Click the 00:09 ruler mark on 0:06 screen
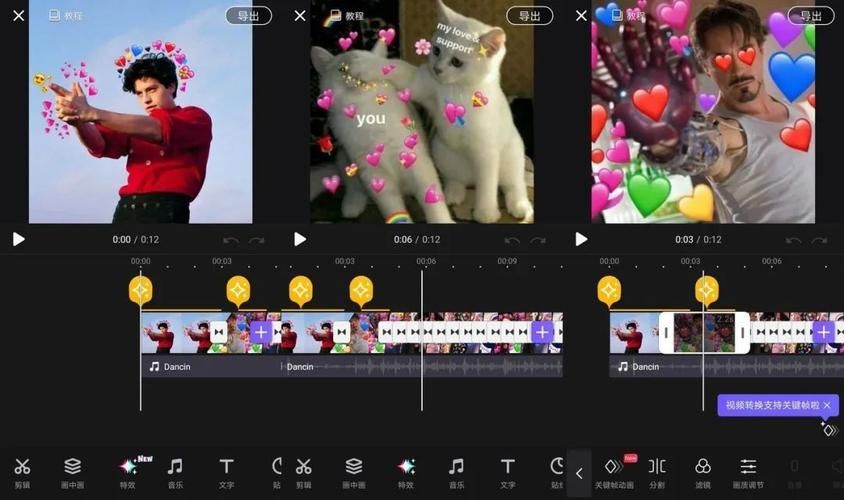The image size is (844, 500). tap(507, 261)
